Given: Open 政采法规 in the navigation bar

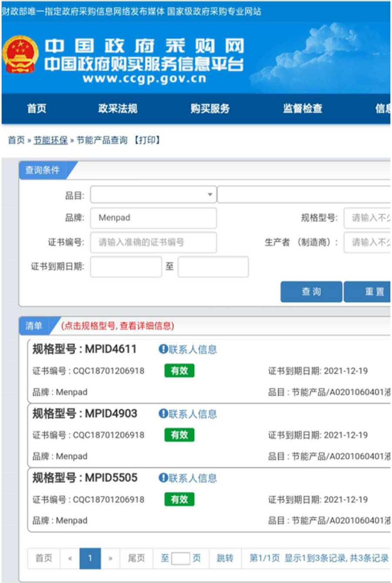Looking at the screenshot, I should pyautogui.click(x=118, y=109).
